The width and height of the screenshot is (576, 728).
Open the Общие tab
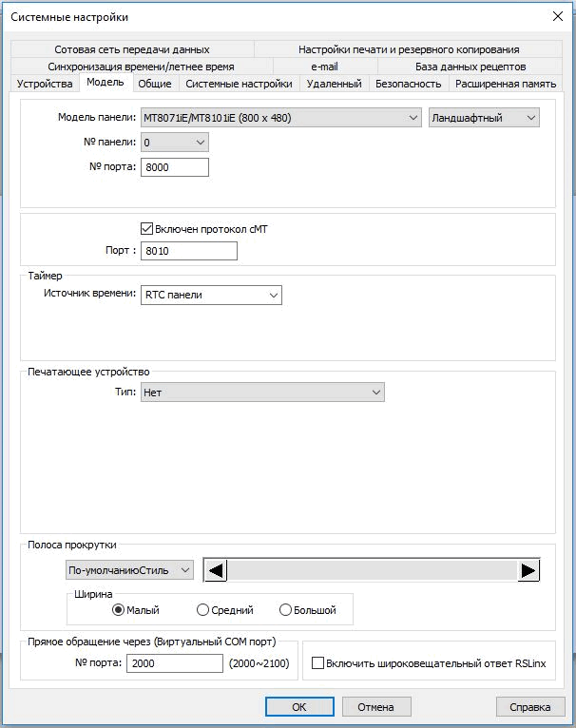coord(155,84)
